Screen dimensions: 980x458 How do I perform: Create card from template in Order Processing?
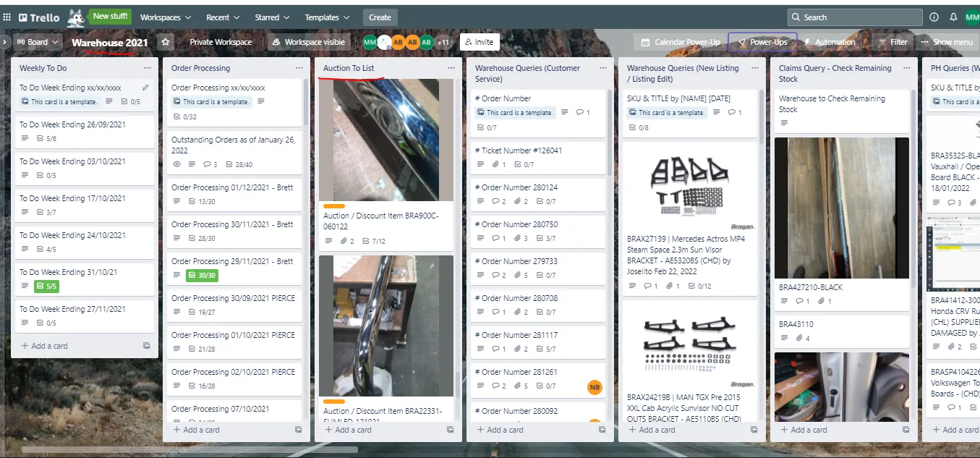tap(298, 430)
